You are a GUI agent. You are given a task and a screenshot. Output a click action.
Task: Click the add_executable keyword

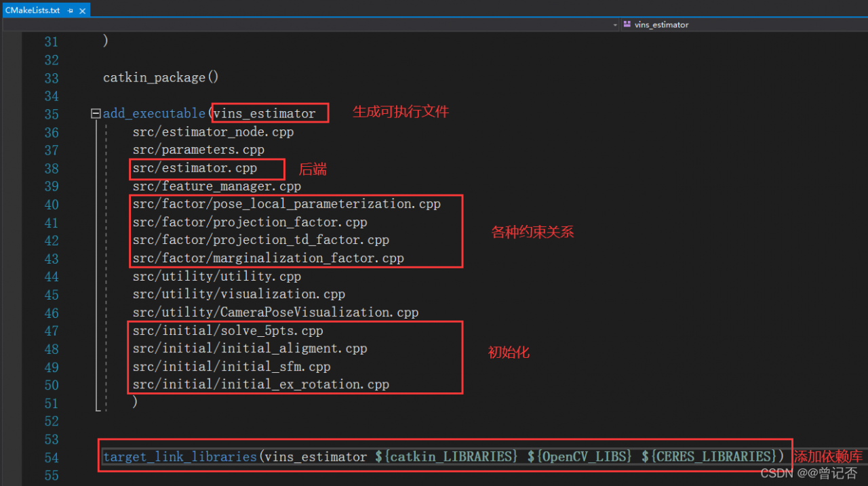click(x=154, y=114)
